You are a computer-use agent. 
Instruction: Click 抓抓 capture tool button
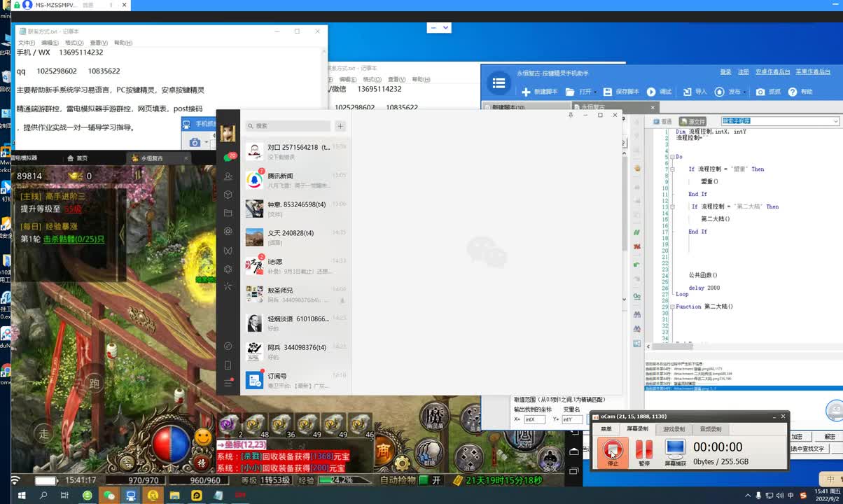click(768, 92)
